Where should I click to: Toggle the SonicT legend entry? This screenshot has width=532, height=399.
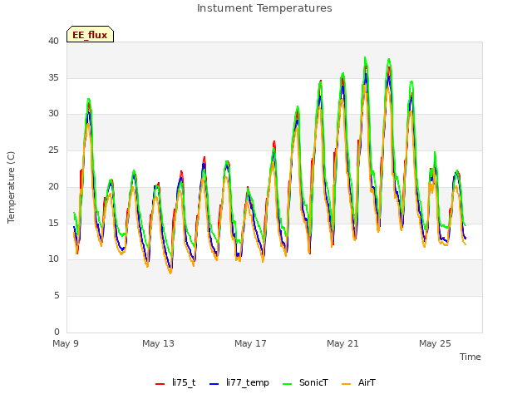305,382
